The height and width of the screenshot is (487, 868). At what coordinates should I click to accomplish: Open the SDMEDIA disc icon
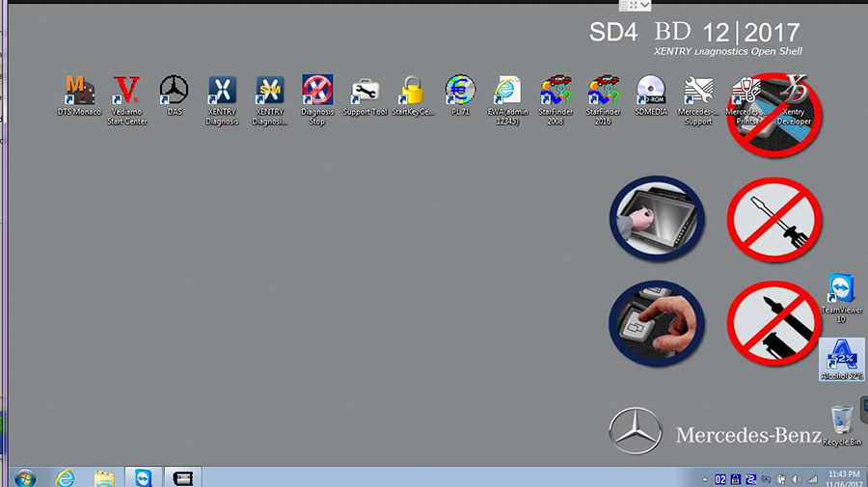651,92
